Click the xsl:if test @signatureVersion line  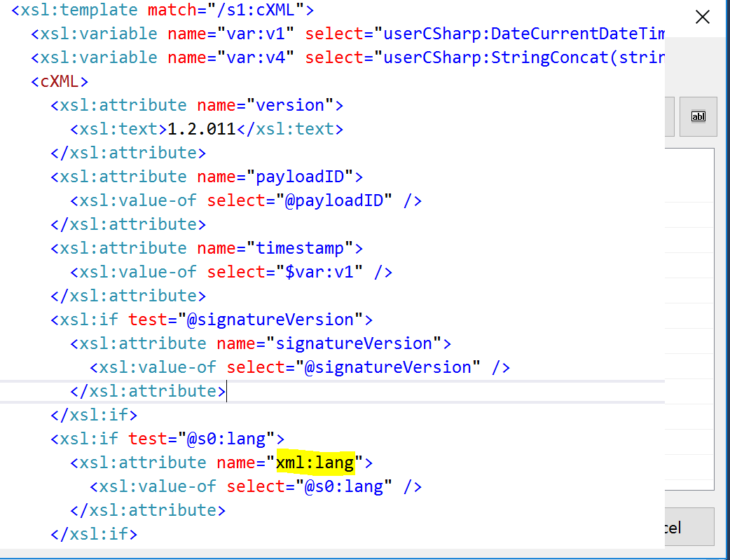212,320
